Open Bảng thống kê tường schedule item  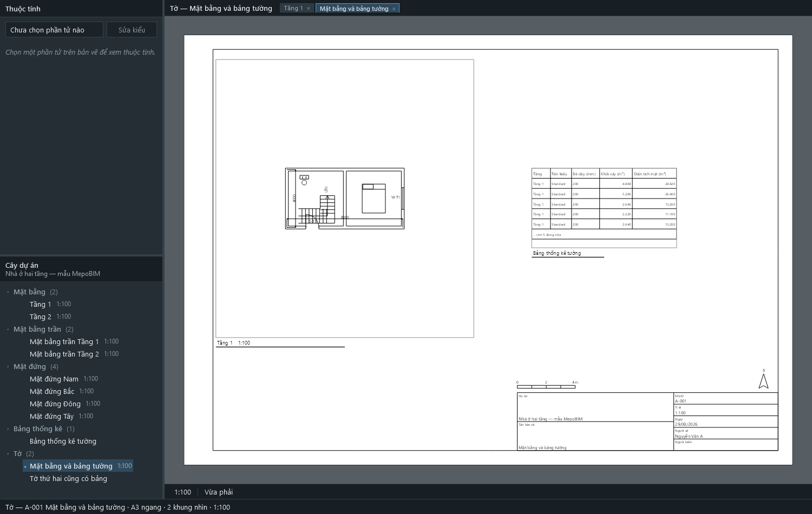63,441
